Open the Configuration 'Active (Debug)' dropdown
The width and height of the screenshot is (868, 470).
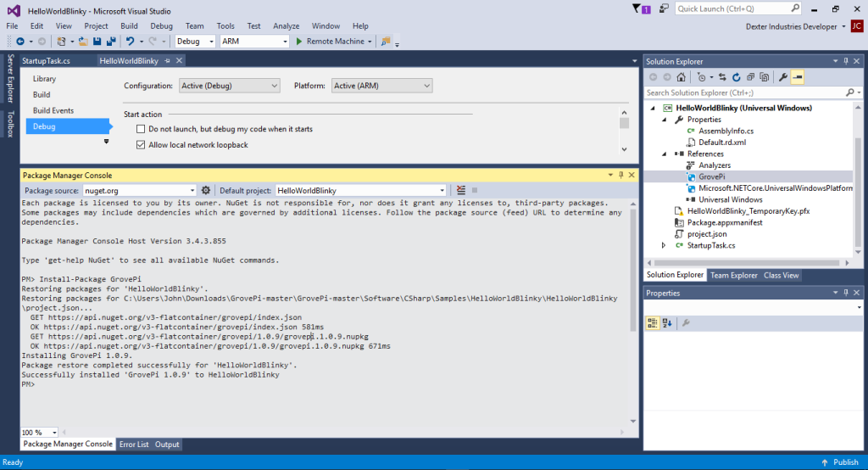[x=229, y=86]
